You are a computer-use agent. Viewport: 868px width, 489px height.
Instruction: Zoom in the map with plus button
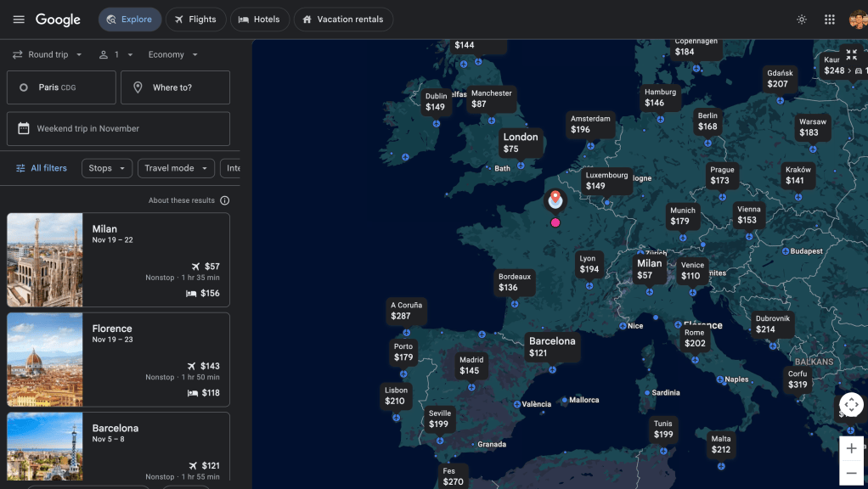(x=851, y=448)
